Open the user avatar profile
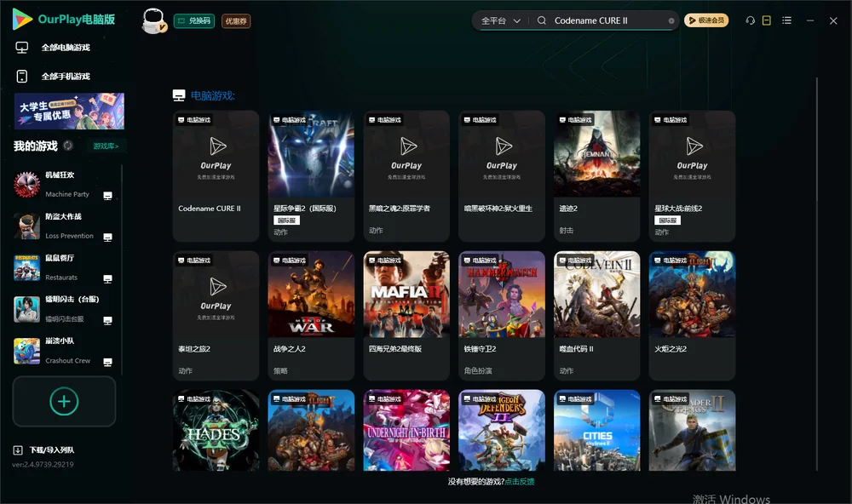Image resolution: width=852 pixels, height=504 pixels. tap(153, 20)
